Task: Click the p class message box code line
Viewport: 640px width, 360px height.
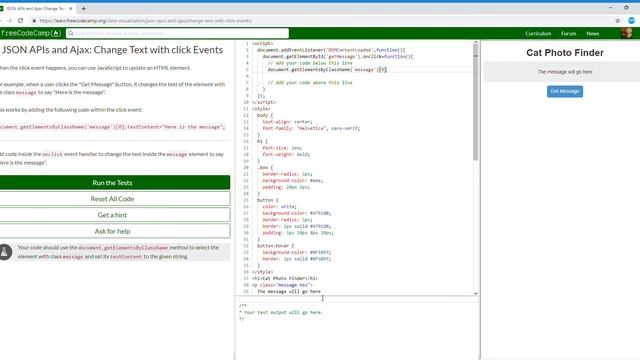Action: coord(282,285)
